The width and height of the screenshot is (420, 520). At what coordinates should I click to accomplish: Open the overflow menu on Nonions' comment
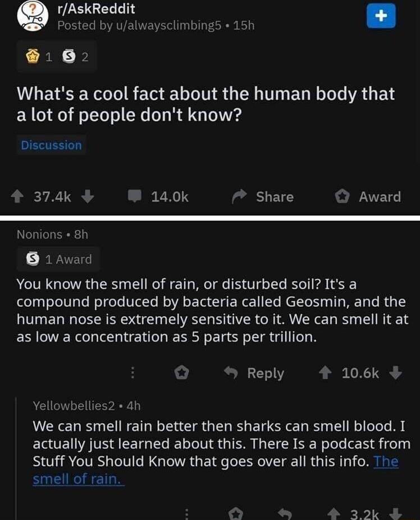[x=133, y=373]
